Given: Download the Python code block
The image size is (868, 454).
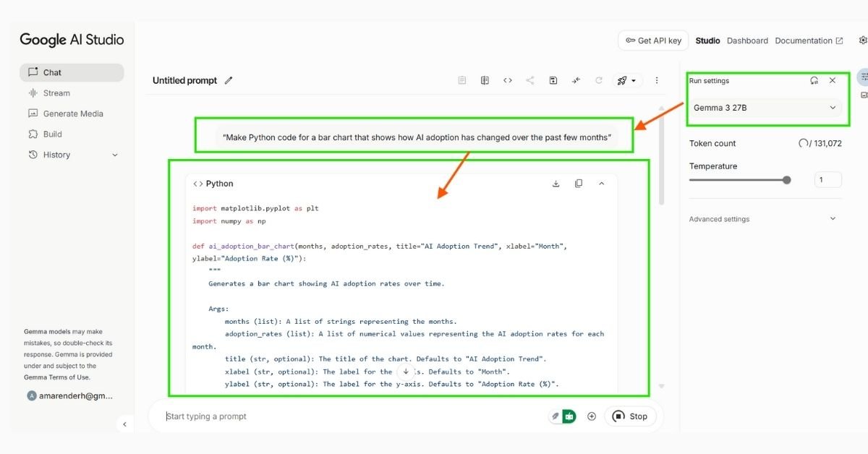Looking at the screenshot, I should coord(556,184).
